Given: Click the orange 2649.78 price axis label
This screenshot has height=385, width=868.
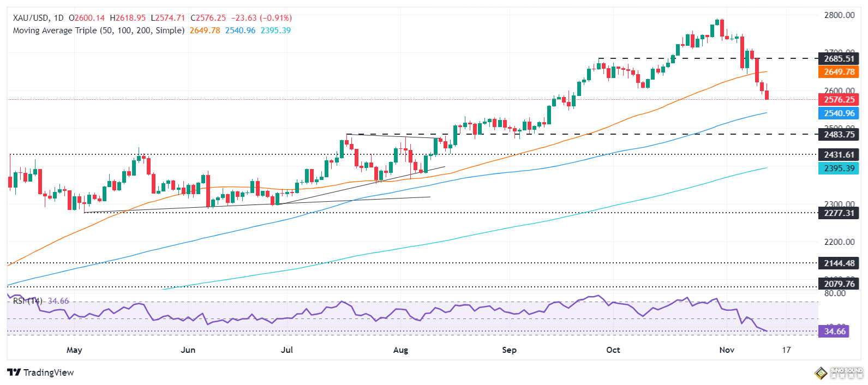Looking at the screenshot, I should 839,72.
